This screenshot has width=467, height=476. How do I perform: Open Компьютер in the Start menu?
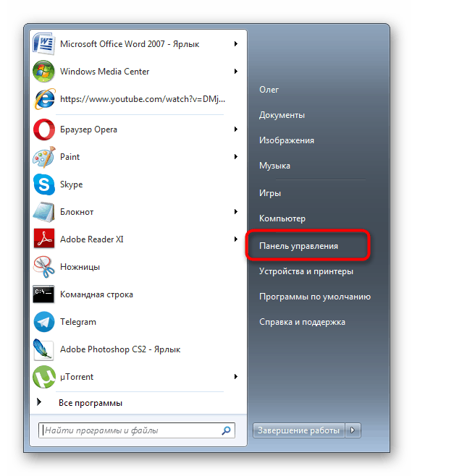pyautogui.click(x=282, y=218)
